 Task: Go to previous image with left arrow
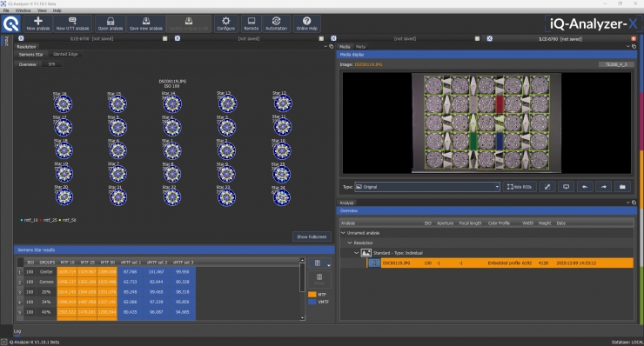(x=585, y=187)
